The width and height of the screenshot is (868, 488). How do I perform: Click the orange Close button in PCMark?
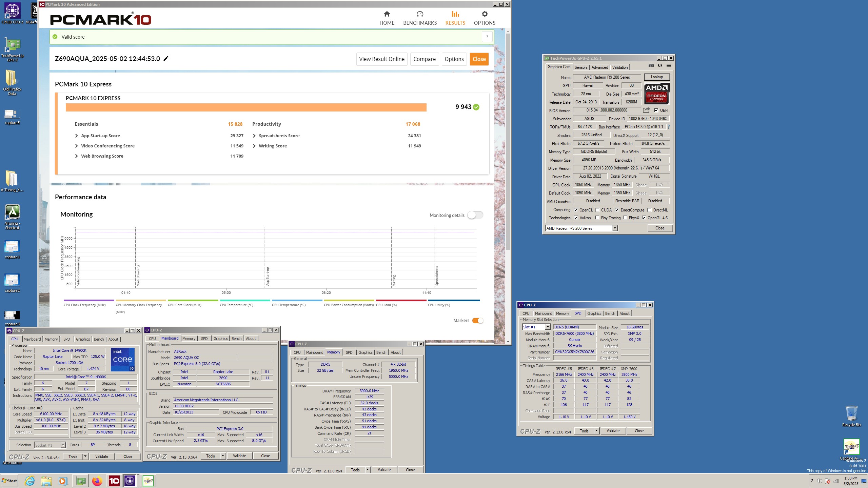(479, 59)
